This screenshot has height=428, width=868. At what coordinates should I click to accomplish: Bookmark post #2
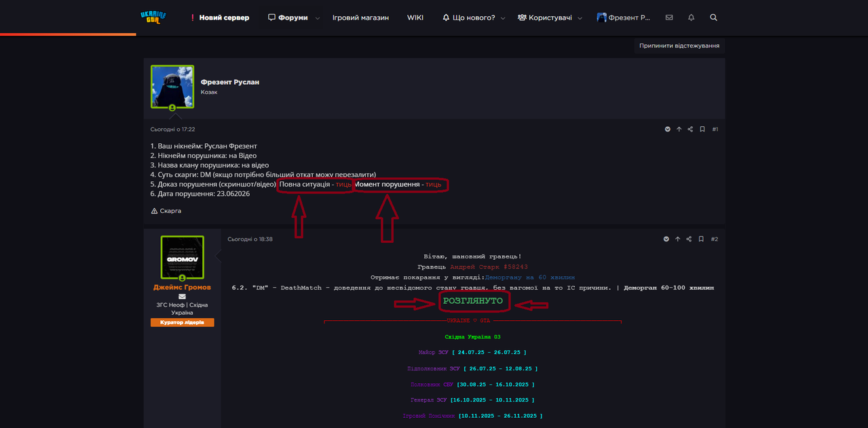(702, 239)
